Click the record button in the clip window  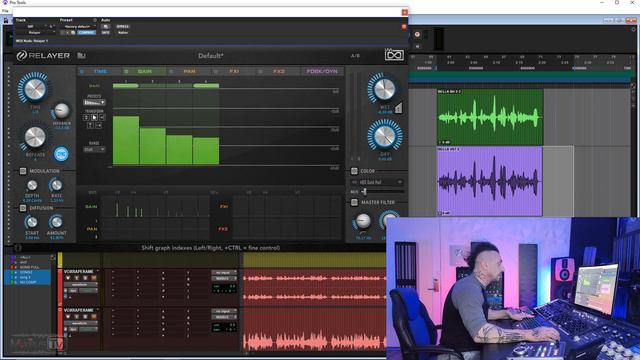[x=417, y=34]
